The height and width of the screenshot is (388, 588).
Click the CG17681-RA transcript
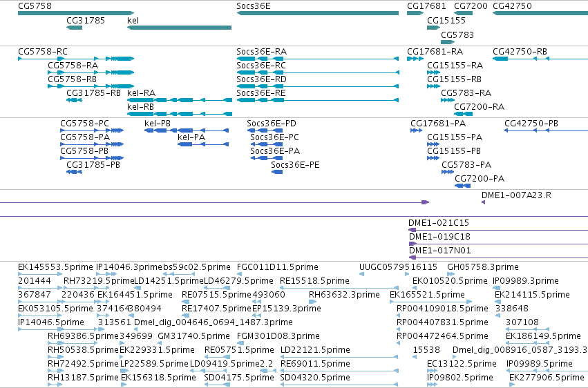(415, 59)
